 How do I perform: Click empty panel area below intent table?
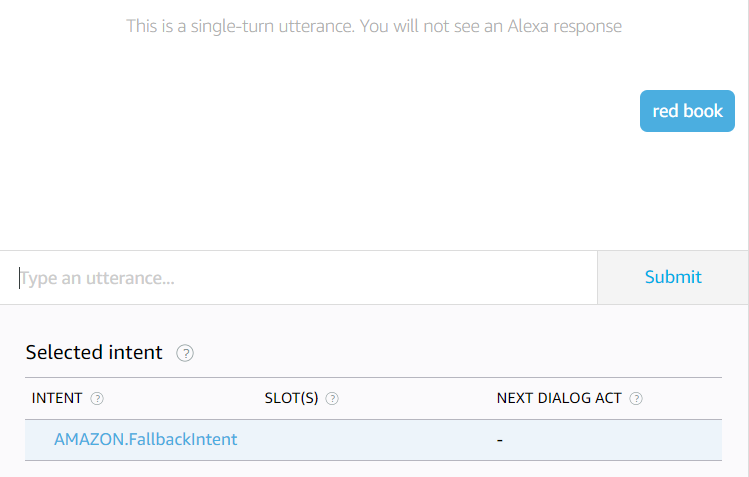point(374,469)
